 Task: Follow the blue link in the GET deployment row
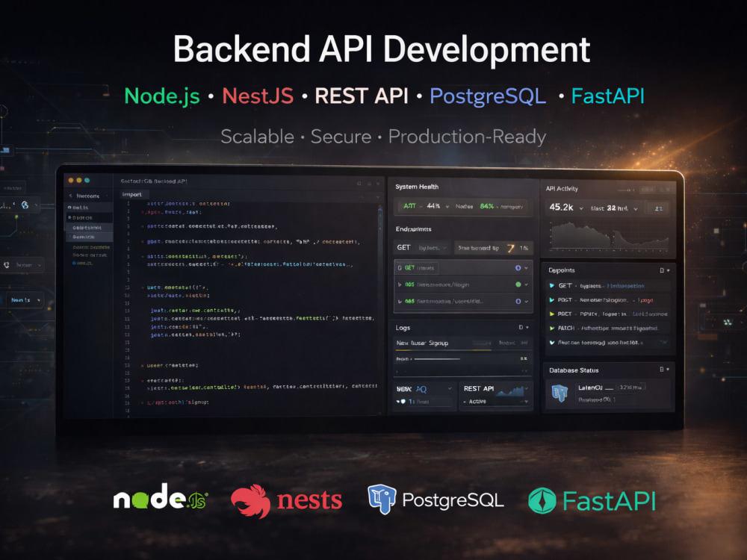(x=625, y=286)
